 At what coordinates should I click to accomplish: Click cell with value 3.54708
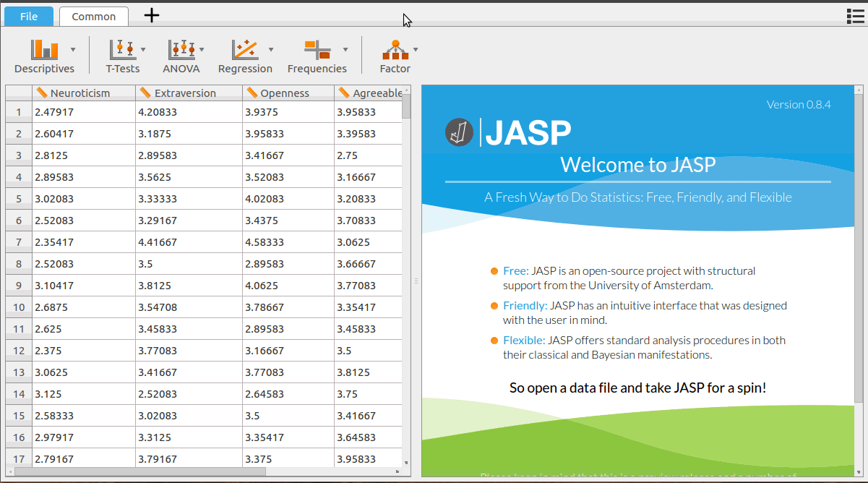189,307
